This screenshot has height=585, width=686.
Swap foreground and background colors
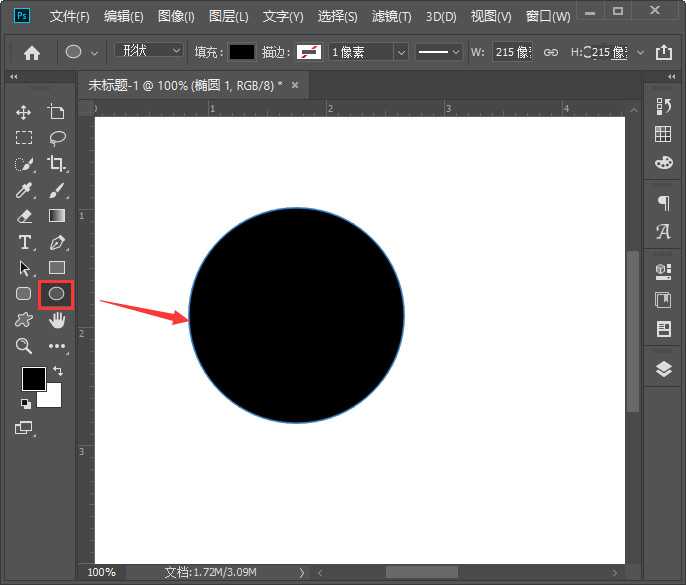[x=57, y=371]
